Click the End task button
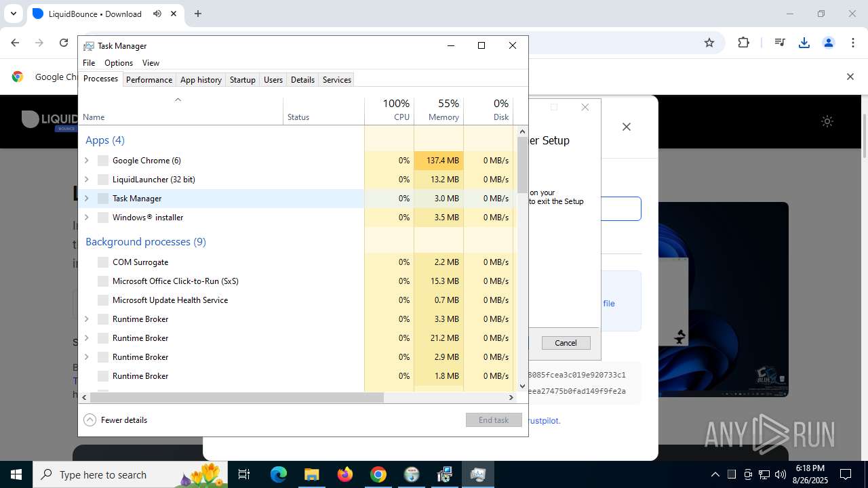 click(494, 420)
